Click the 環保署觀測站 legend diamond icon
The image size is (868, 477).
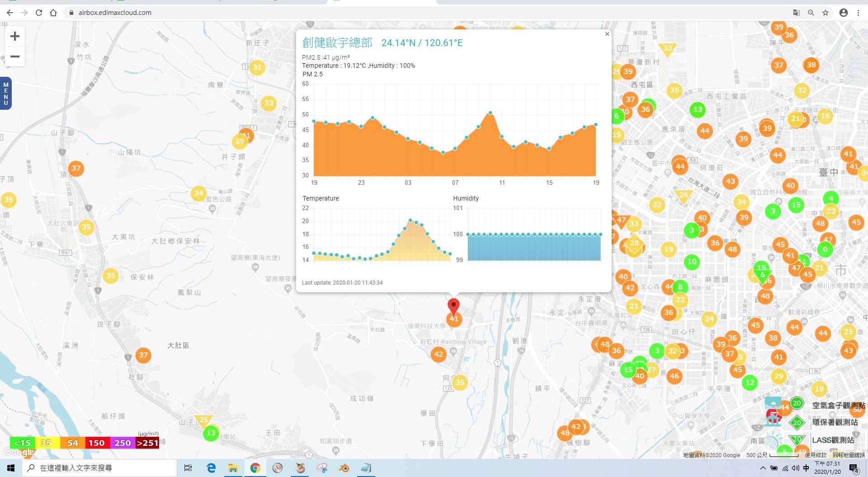797,423
